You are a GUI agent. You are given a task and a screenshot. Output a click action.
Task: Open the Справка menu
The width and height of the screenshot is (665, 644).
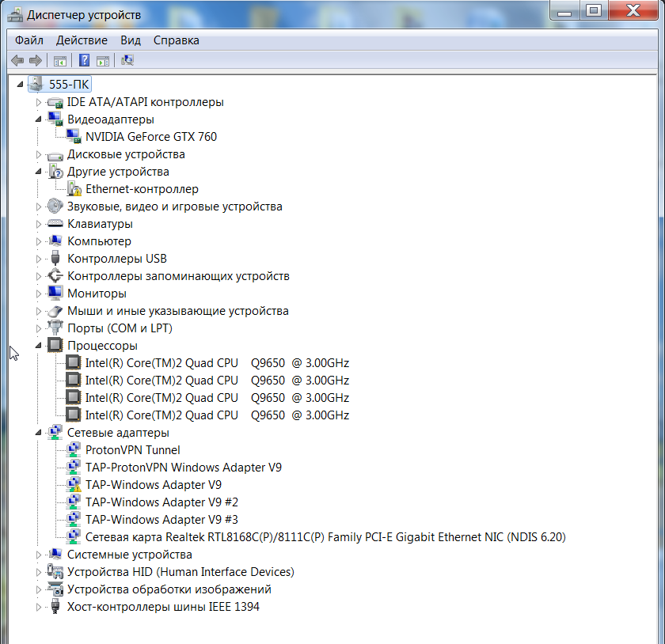tap(176, 40)
